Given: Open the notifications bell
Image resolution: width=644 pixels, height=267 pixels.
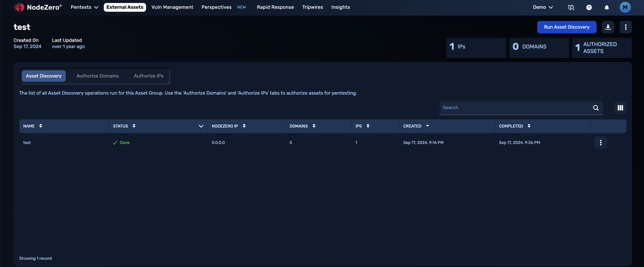Looking at the screenshot, I should click(607, 7).
